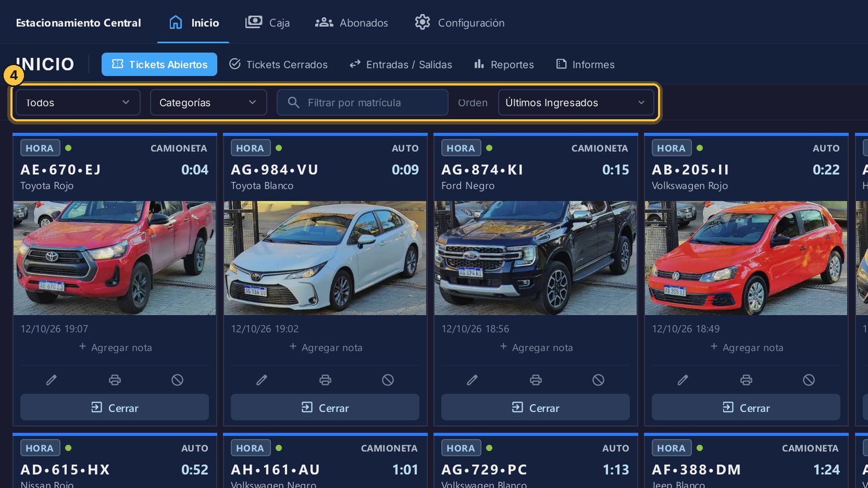Click the 0:15 elapsed time on AG•874•KI

coord(616,170)
